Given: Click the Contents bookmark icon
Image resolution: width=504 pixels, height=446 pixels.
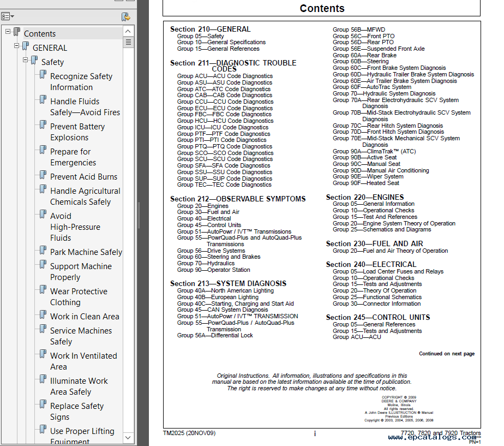Looking at the screenshot, I should tap(17, 32).
